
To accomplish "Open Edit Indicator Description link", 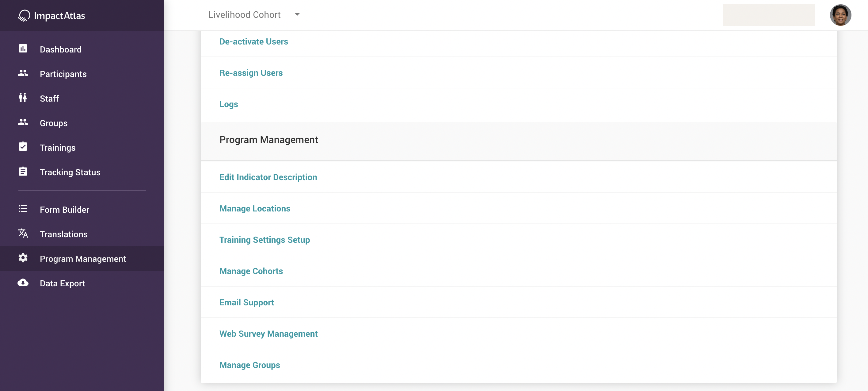I will pyautogui.click(x=268, y=177).
